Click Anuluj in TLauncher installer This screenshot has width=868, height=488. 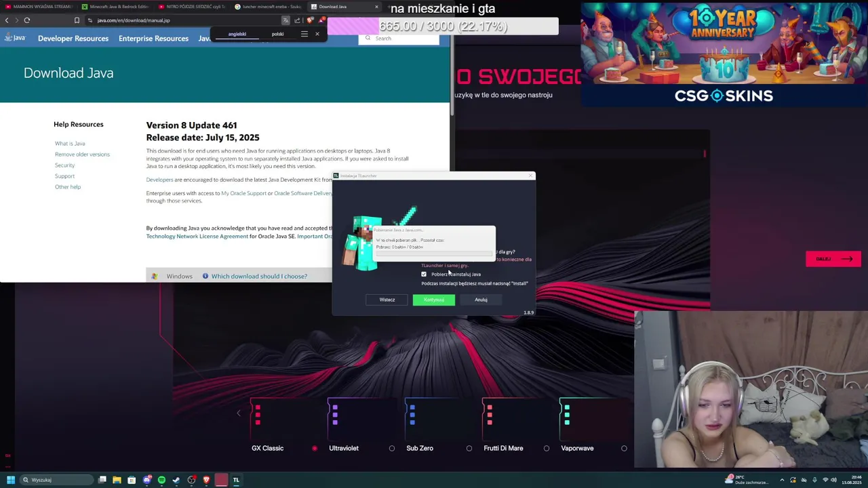[481, 300]
